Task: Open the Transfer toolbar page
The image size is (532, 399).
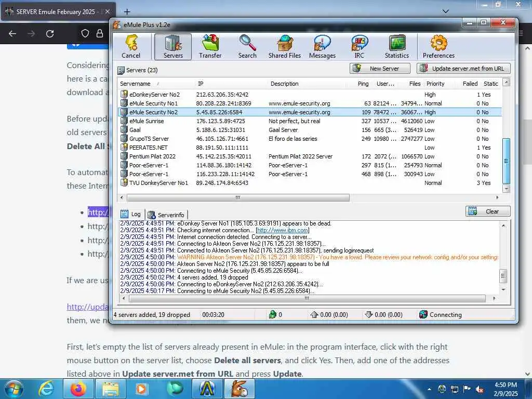Action: click(x=210, y=47)
